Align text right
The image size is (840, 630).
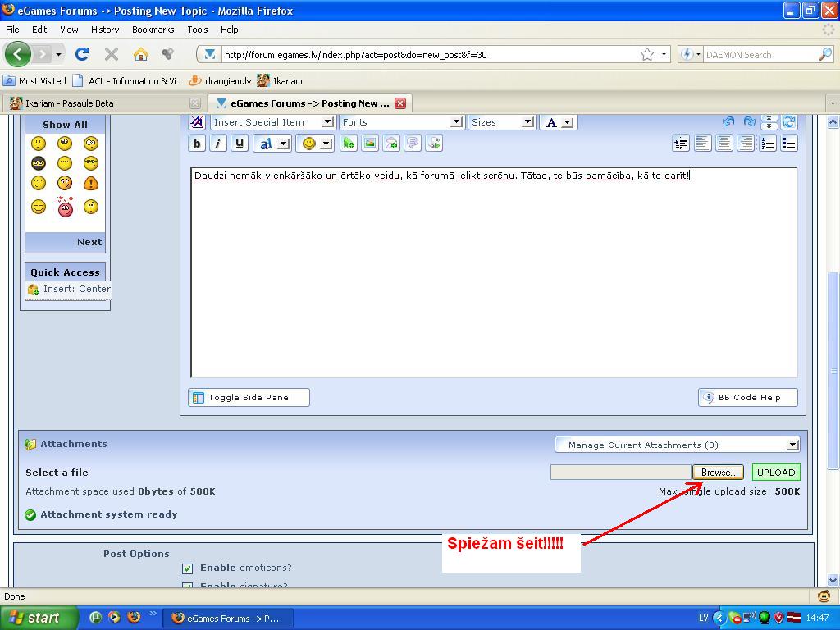point(746,144)
